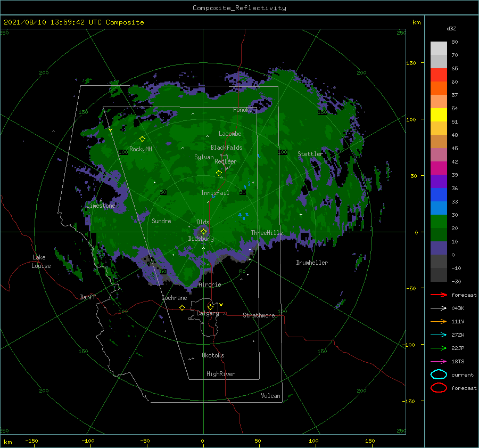
Task: Click the Lake Louise label
Action: pos(41,262)
